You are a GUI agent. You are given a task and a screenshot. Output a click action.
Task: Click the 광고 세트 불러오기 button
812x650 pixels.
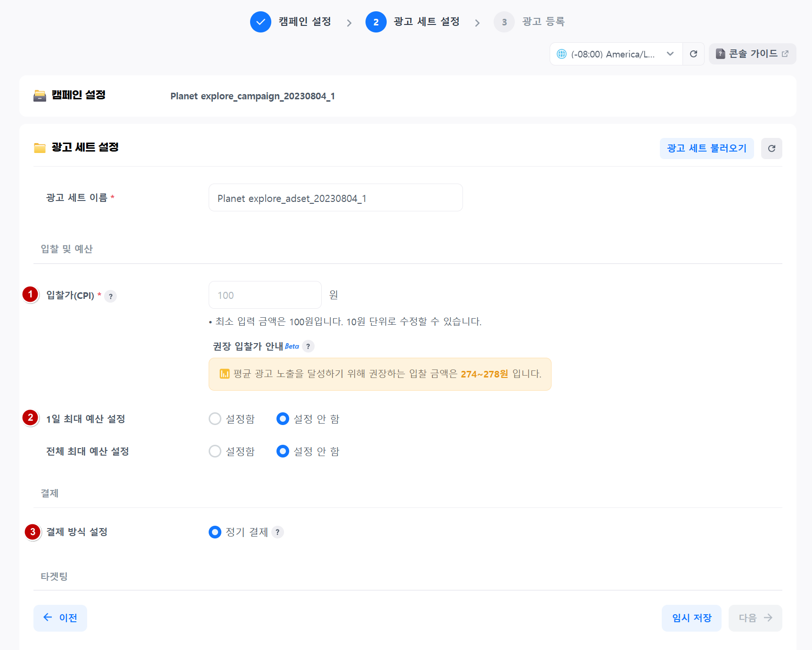pyautogui.click(x=706, y=149)
